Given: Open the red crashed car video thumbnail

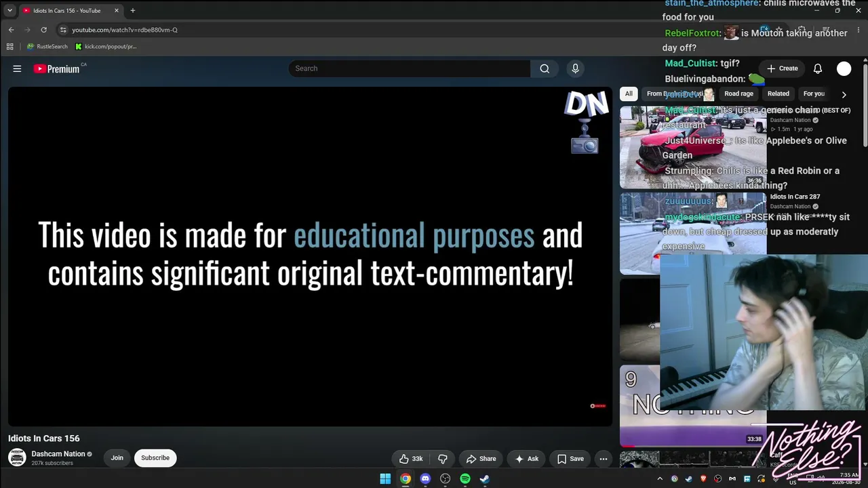Looking at the screenshot, I should pos(693,147).
